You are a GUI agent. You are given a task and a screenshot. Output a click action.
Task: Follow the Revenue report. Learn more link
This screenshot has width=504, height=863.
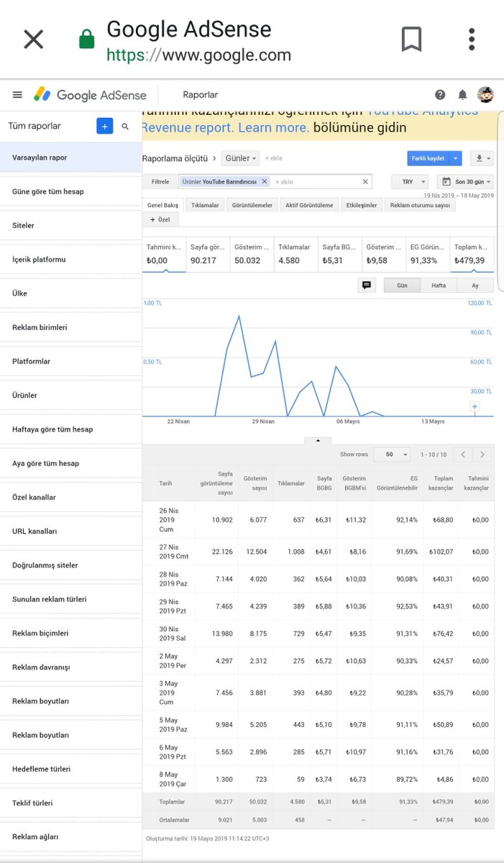[x=226, y=128]
